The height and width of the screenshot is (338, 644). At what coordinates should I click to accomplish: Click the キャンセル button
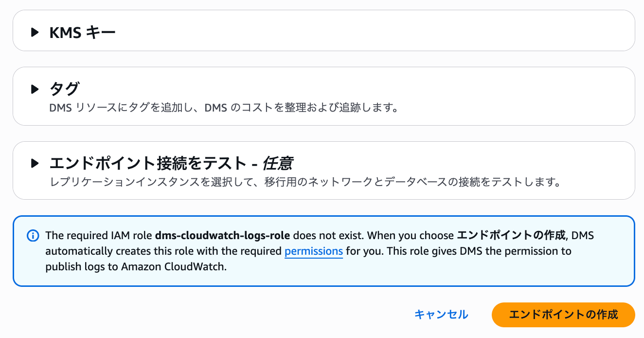pyautogui.click(x=441, y=315)
